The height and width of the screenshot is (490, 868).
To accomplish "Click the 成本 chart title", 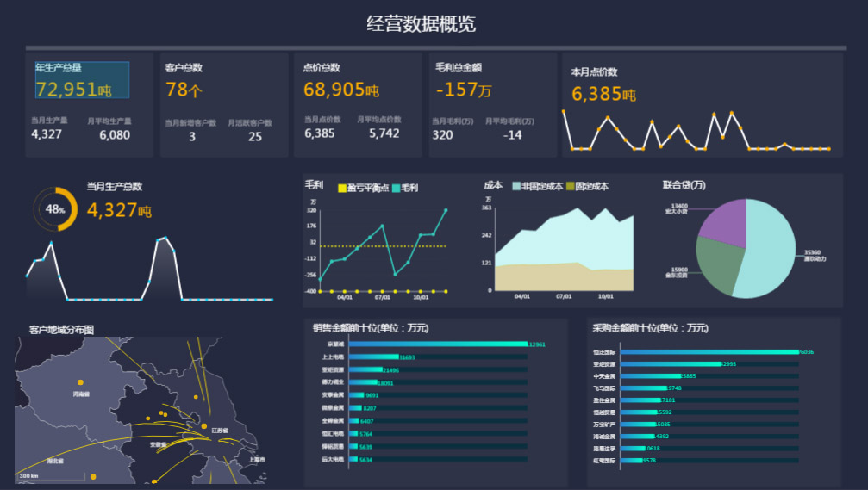I will [x=493, y=185].
